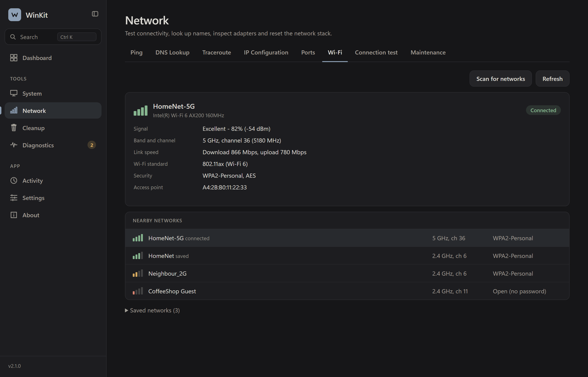Click the v2.1.0 version label
Screen dimensions: 588x377
14,366
